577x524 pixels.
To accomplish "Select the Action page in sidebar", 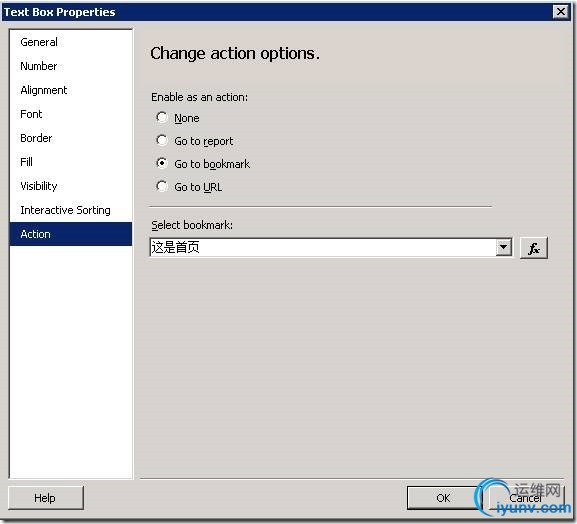I will [x=71, y=234].
